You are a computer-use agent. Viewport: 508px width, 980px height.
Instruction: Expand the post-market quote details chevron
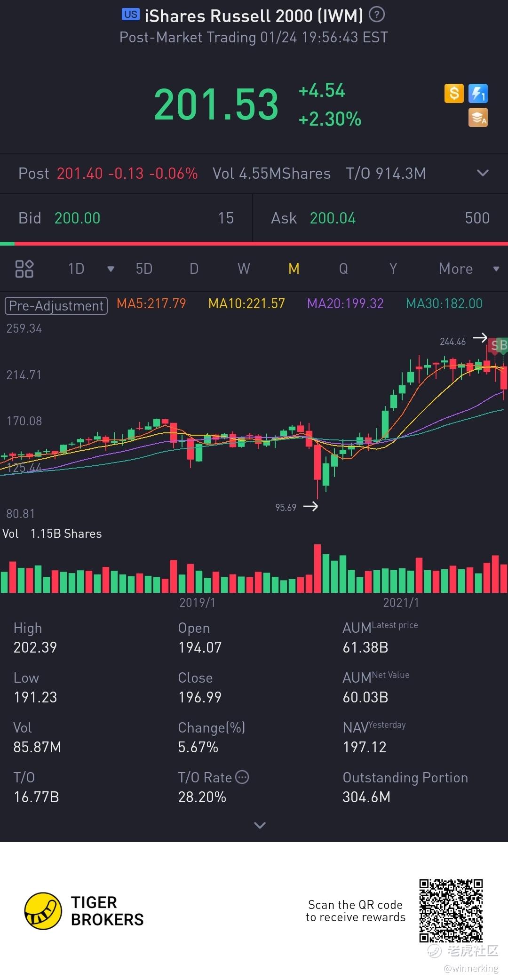483,173
